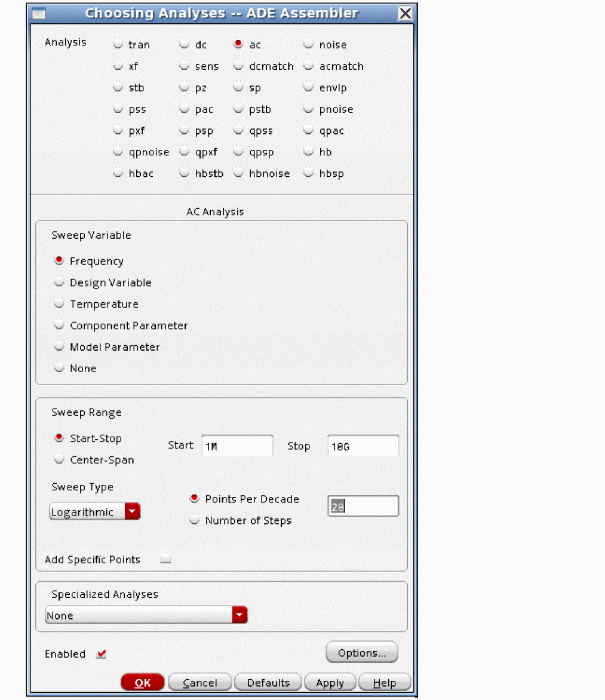The image size is (605, 700).
Task: Open the Logarithmic sweep type dropdown
Action: tap(94, 512)
